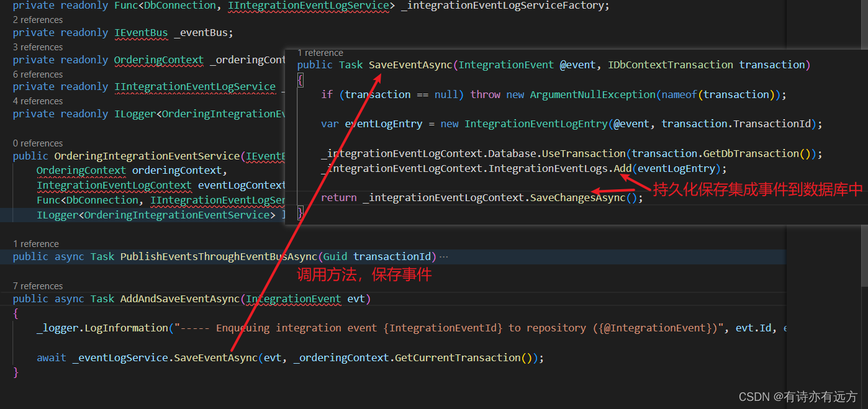Click the SaveChangesAsync call in return statement
868x409 pixels.
click(577, 197)
